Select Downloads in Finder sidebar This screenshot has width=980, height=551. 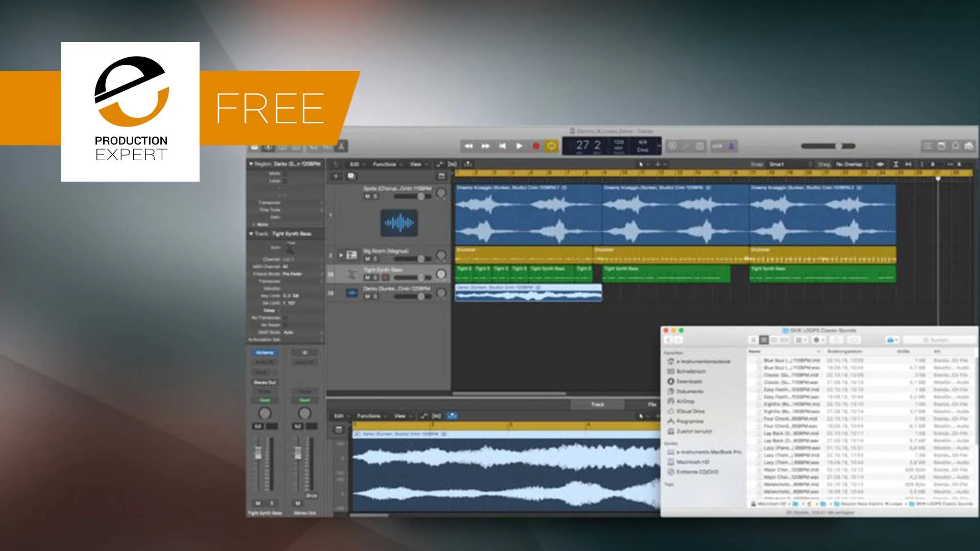point(689,382)
